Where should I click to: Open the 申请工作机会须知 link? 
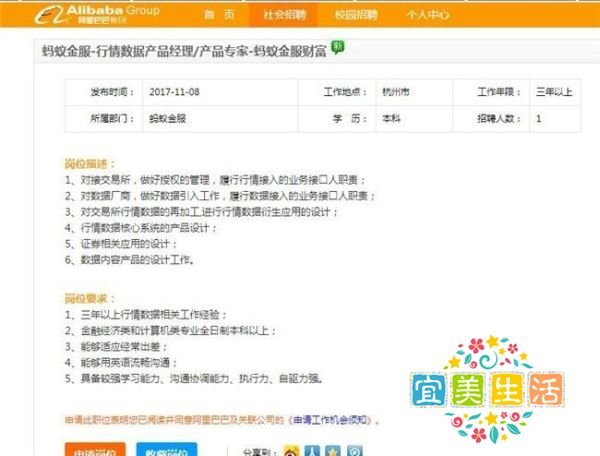pyautogui.click(x=330, y=420)
